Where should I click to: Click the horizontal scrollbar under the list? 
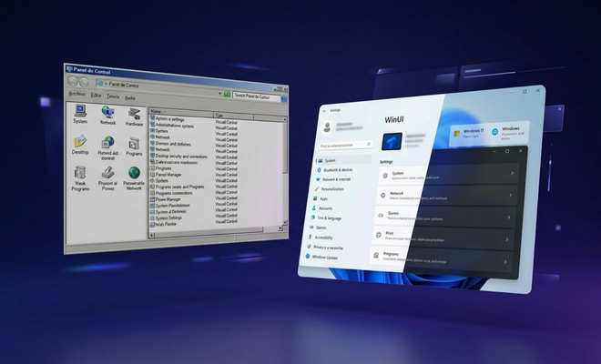coord(214,232)
